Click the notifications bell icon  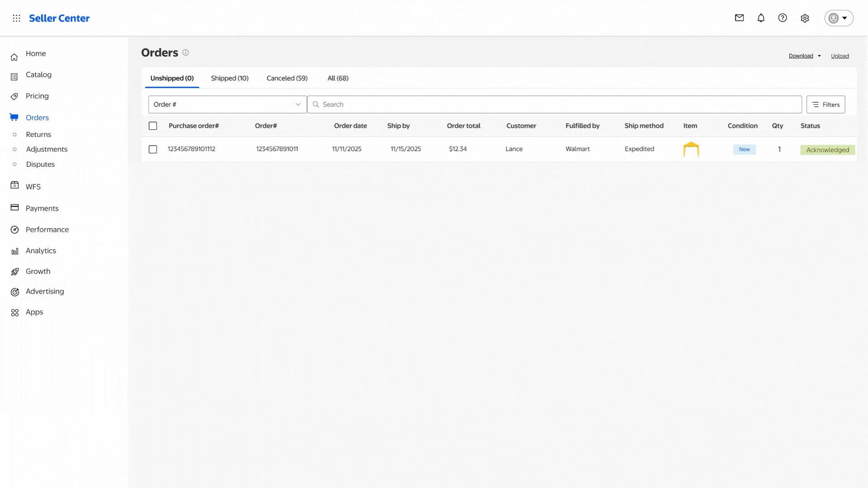click(x=761, y=18)
